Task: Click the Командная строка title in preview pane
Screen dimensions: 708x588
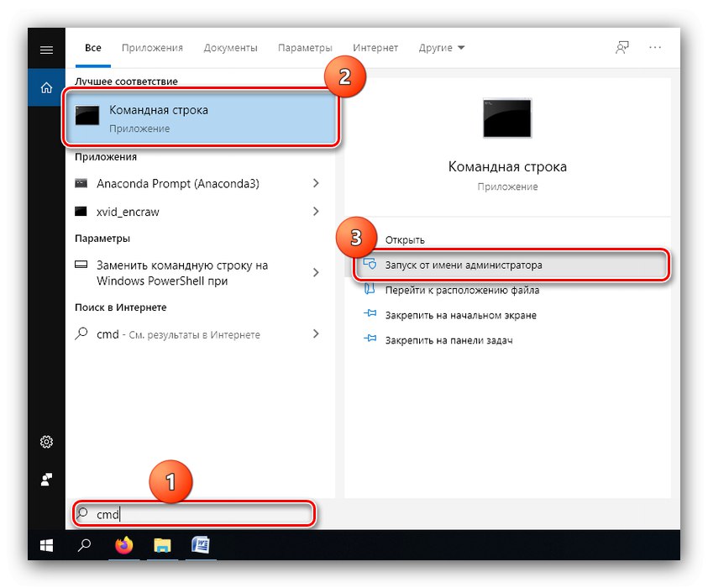Action: point(507,166)
